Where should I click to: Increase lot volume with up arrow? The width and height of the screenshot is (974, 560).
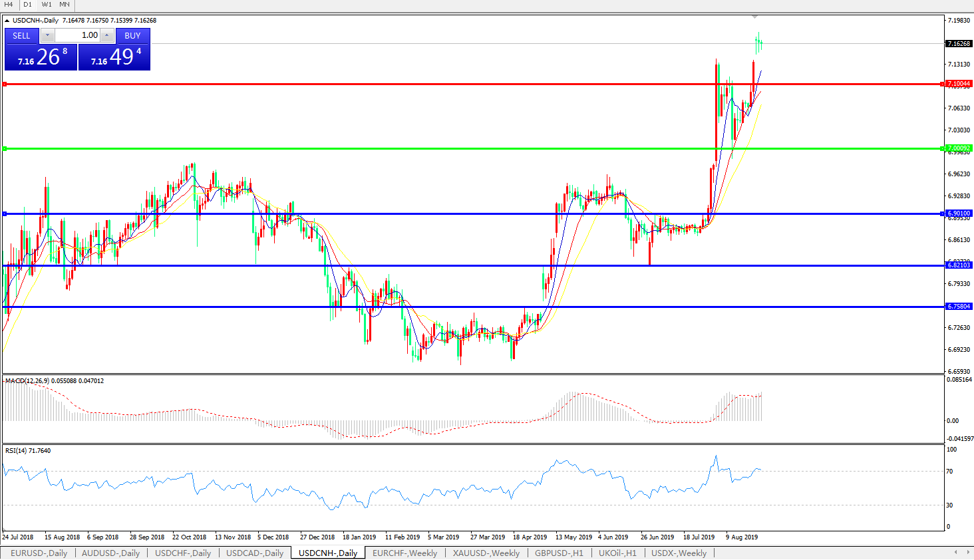(107, 36)
